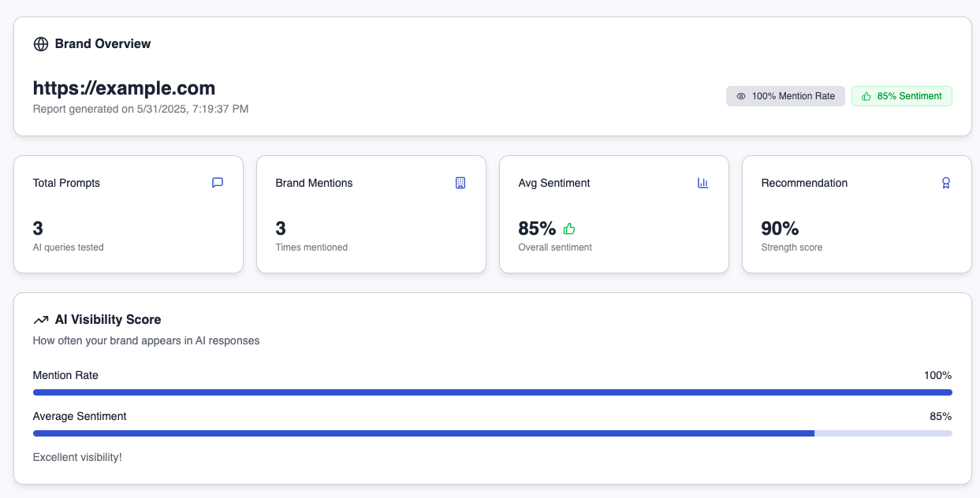Click the AI Visibility Score heading
Image resolution: width=980 pixels, height=498 pixels.
point(108,320)
